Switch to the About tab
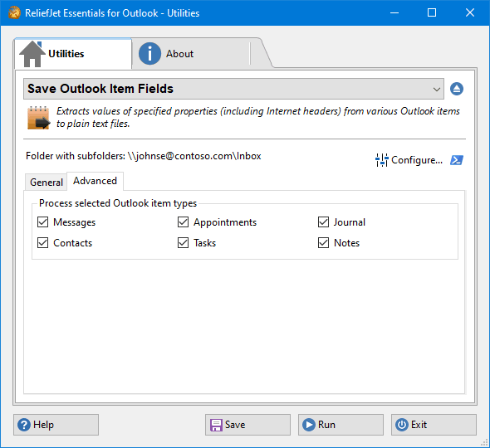 (191, 54)
